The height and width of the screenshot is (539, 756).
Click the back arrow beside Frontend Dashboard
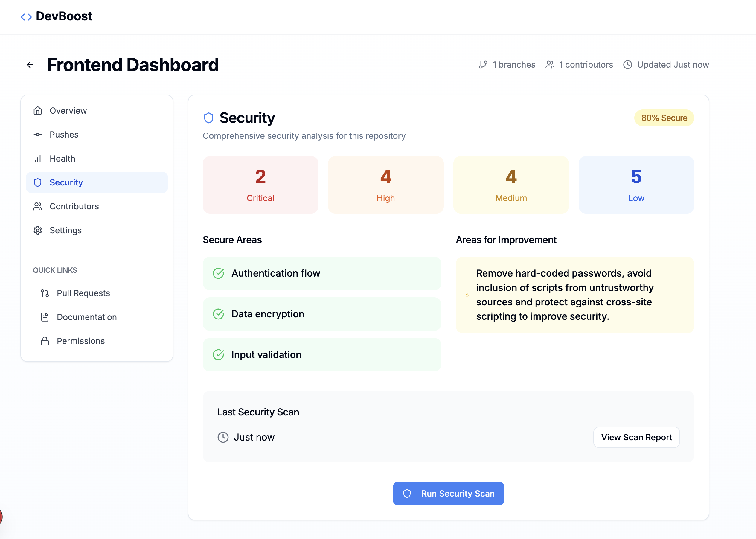click(30, 65)
